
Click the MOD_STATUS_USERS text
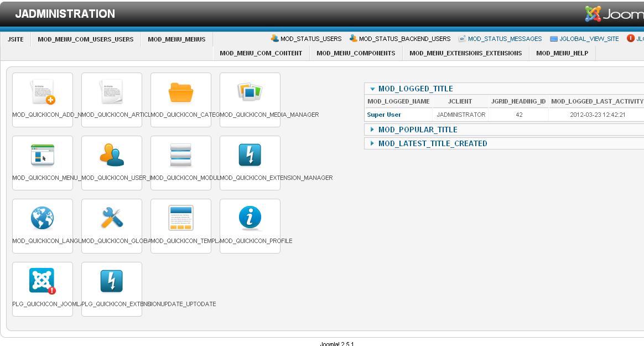[x=311, y=39]
